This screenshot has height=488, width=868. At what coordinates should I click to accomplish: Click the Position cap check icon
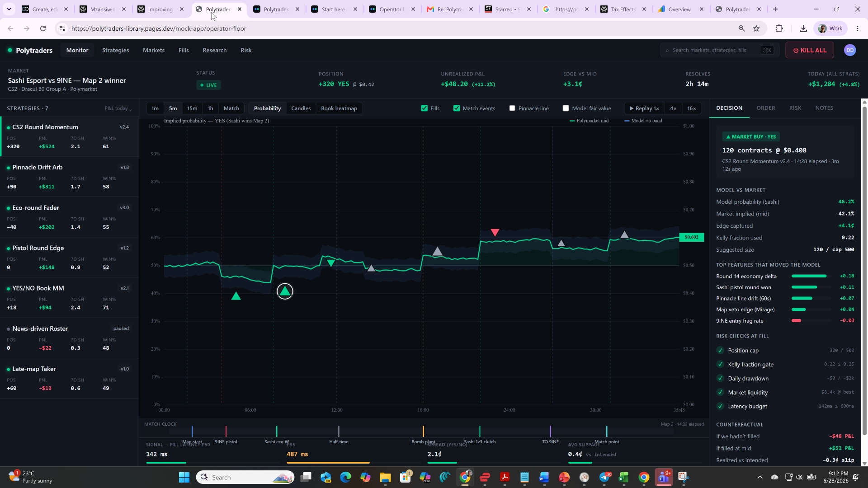(x=721, y=350)
